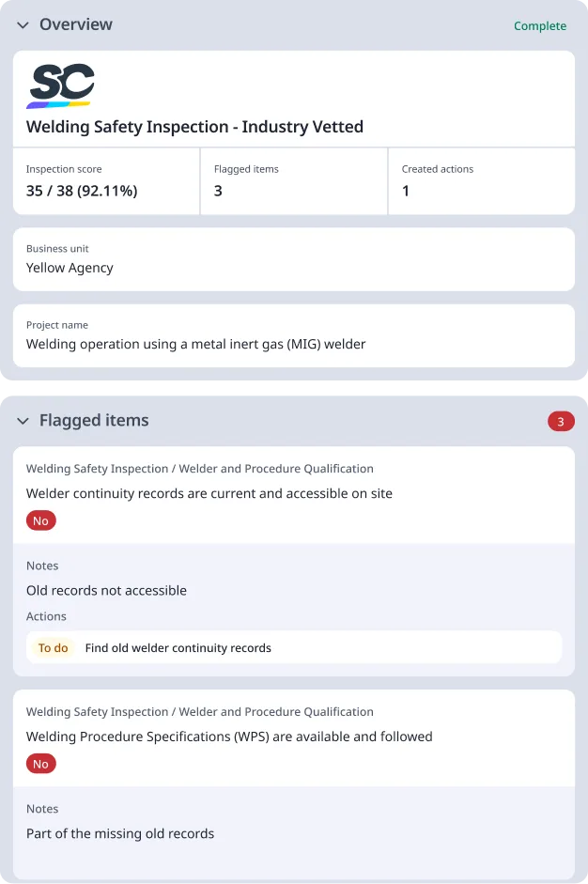Collapse the Flagged items section chevron

point(23,421)
